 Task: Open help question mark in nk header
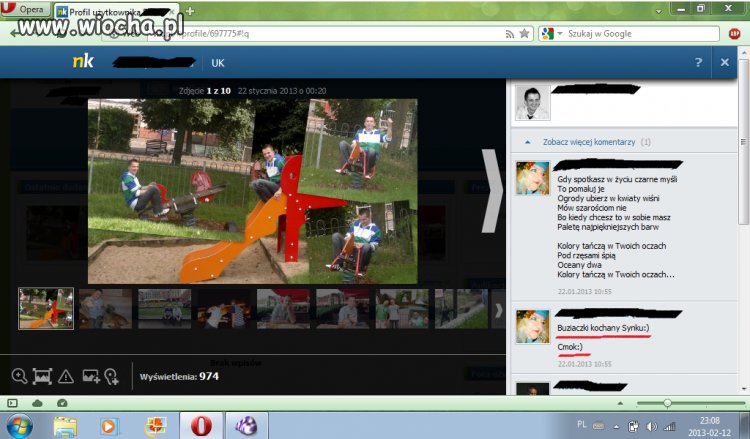(698, 62)
